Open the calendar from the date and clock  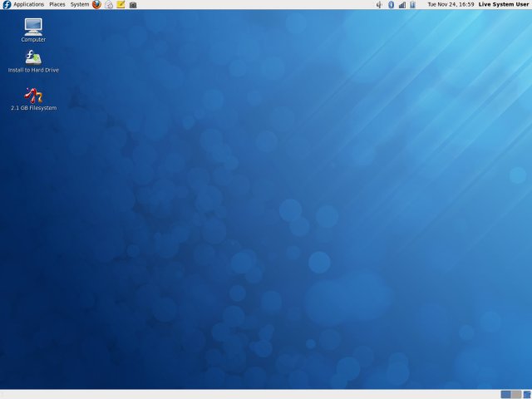(451, 4)
